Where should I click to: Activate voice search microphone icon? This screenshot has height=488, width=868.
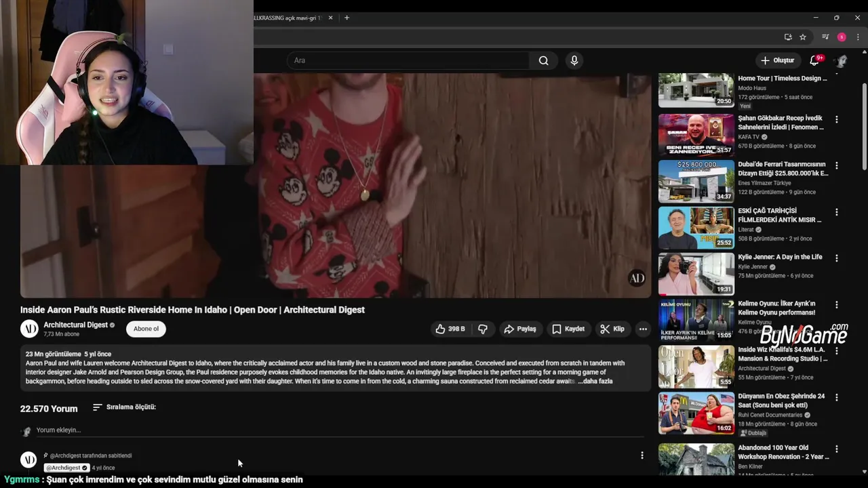coord(574,60)
